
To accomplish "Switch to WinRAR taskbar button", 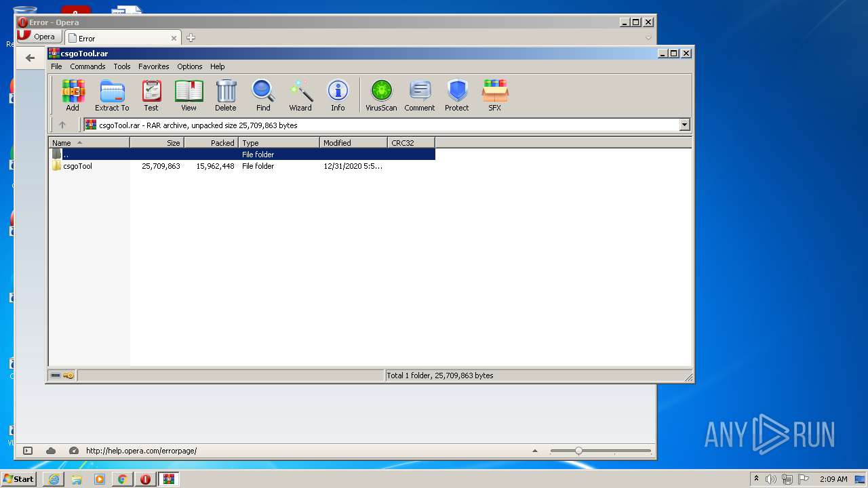I will pyautogui.click(x=169, y=479).
